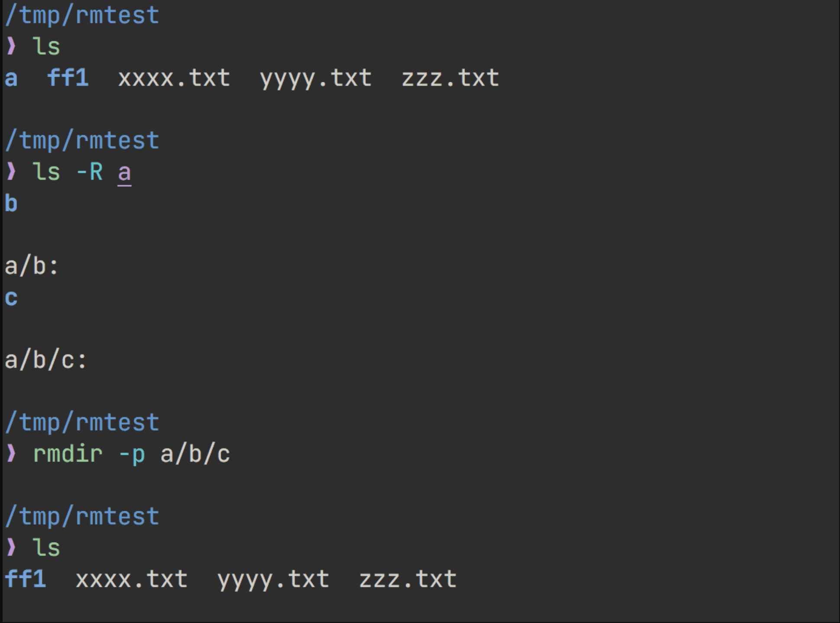Click the underlined 'a' argument
The image size is (840, 623).
click(124, 174)
